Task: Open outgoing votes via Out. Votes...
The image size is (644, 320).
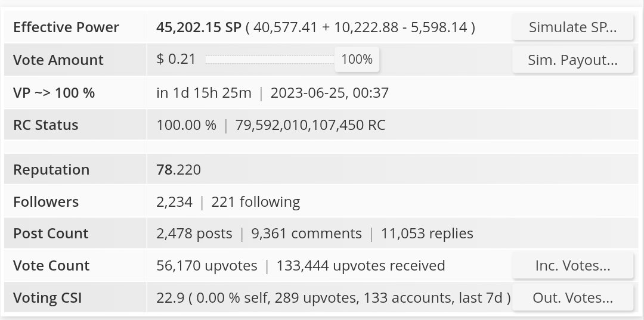Action: (x=572, y=298)
